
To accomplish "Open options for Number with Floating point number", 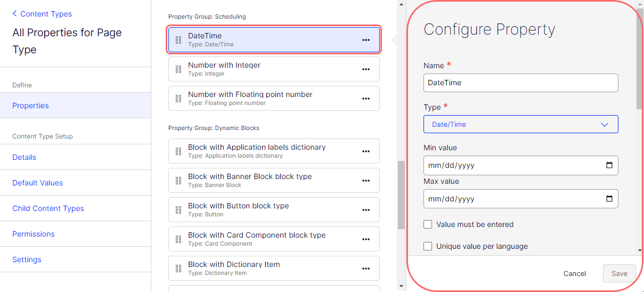I will [366, 99].
